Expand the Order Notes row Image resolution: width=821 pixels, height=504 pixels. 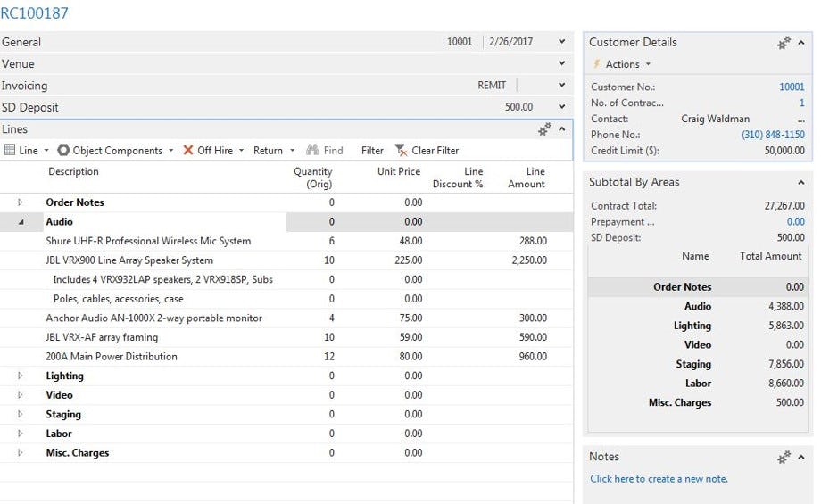pos(21,202)
